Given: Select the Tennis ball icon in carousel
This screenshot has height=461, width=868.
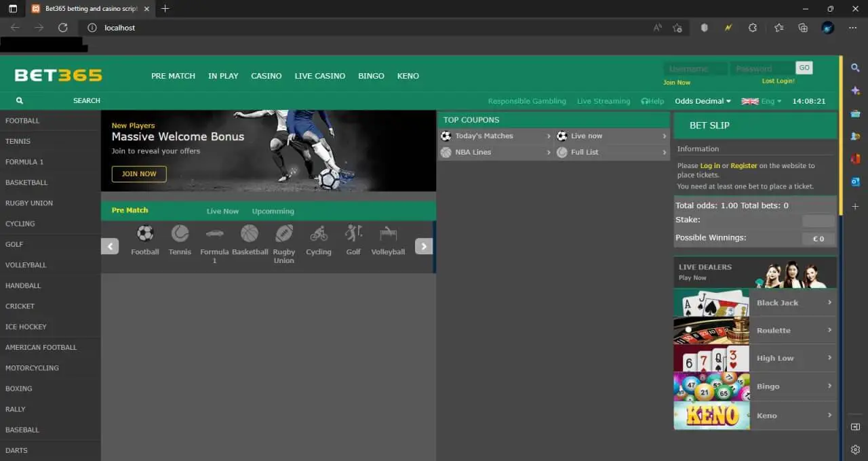Looking at the screenshot, I should (x=180, y=234).
